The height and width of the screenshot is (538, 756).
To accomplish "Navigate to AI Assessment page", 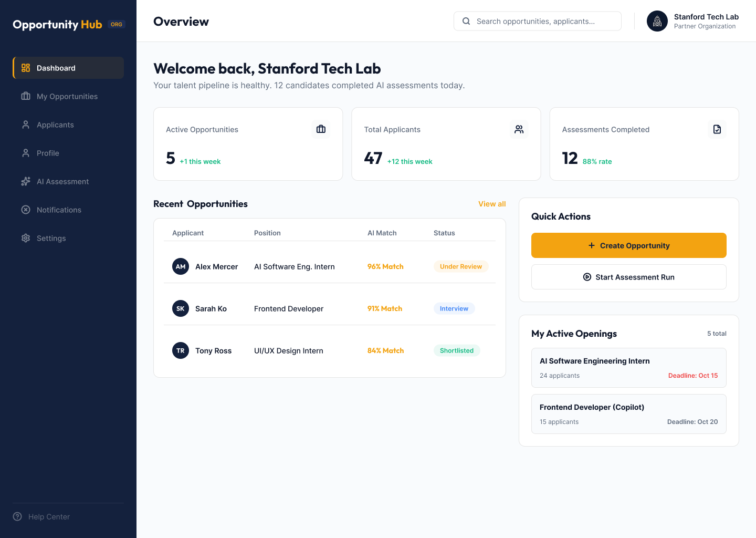I will point(68,181).
